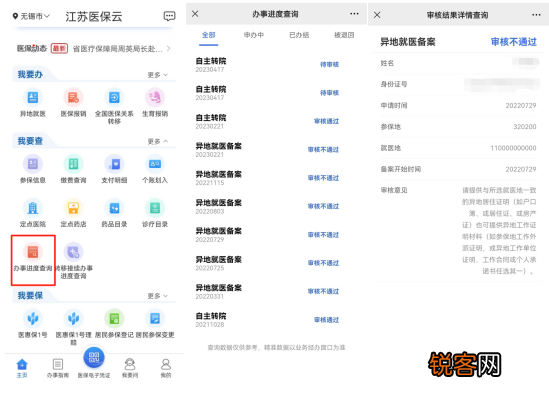Image resolution: width=549 pixels, height=396 pixels.
Task: Open the 定点药店 icon
Action: (73, 208)
